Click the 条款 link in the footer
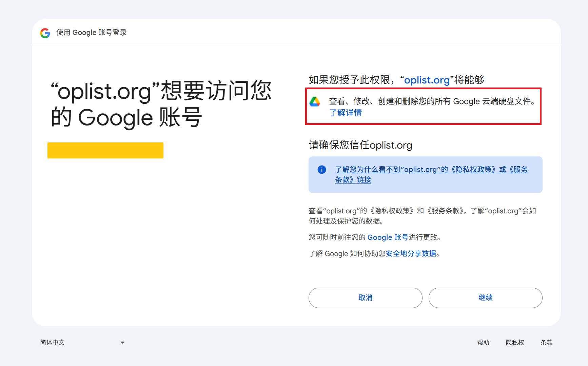The image size is (588, 366). (x=547, y=342)
